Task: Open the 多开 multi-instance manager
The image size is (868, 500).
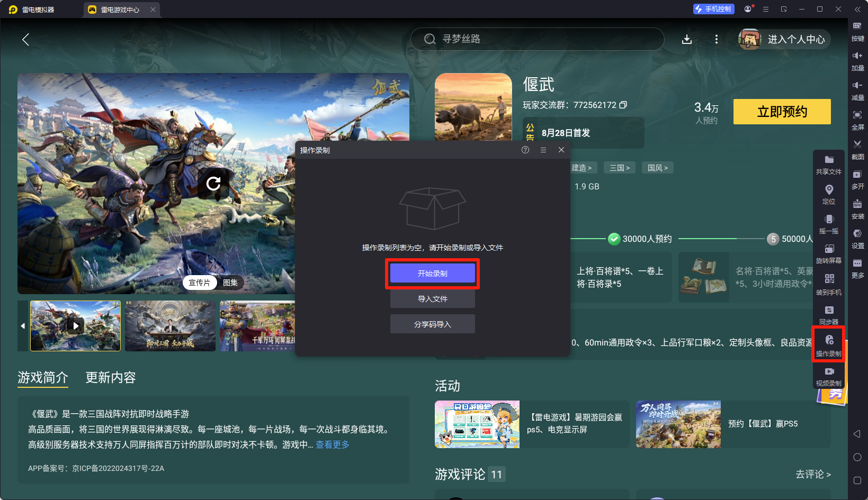Action: [x=857, y=179]
